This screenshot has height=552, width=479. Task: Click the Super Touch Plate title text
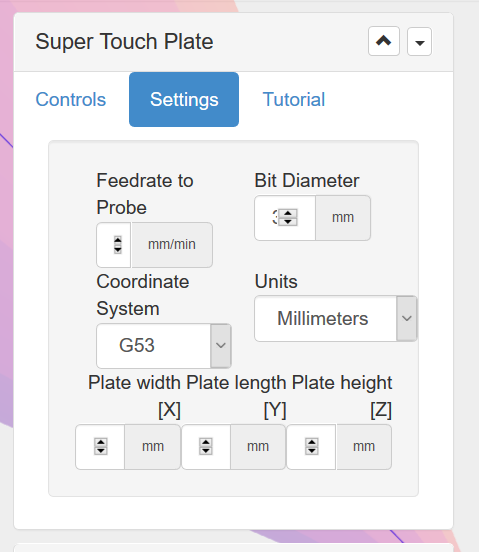[124, 42]
